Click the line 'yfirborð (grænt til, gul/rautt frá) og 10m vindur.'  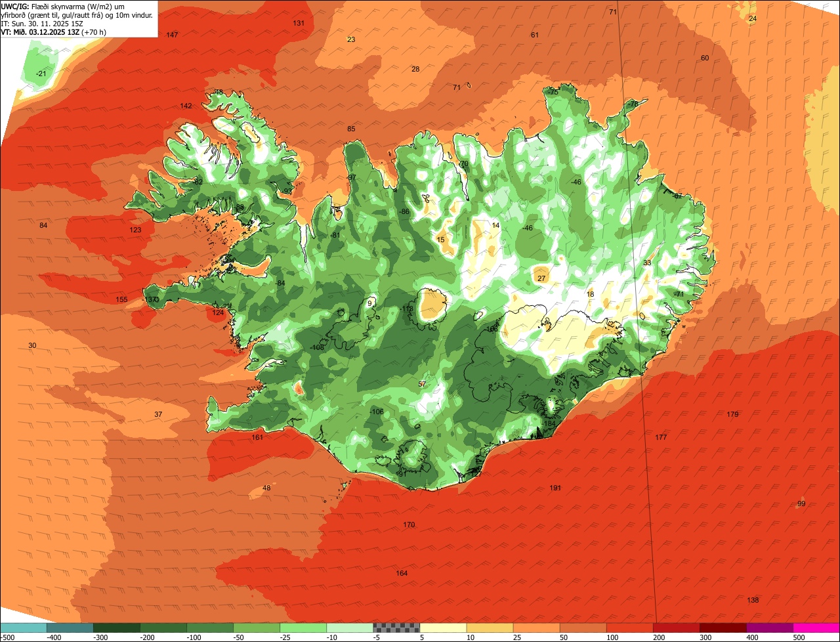77,14
